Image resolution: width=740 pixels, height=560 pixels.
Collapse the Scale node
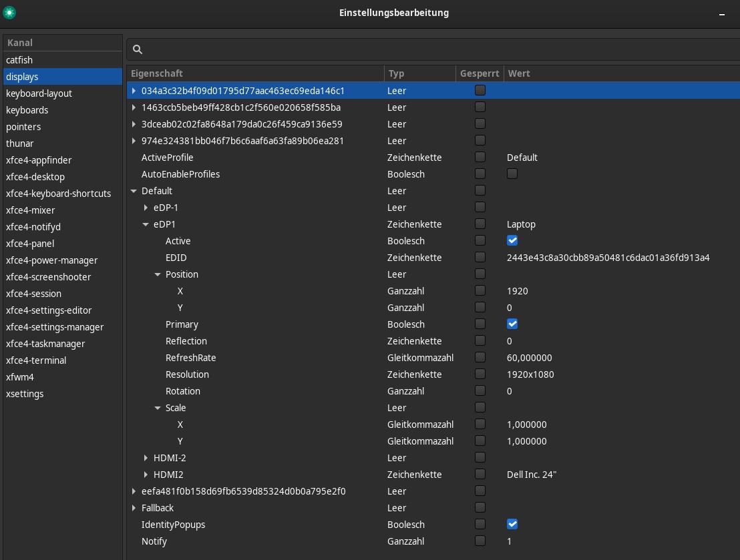tap(158, 408)
